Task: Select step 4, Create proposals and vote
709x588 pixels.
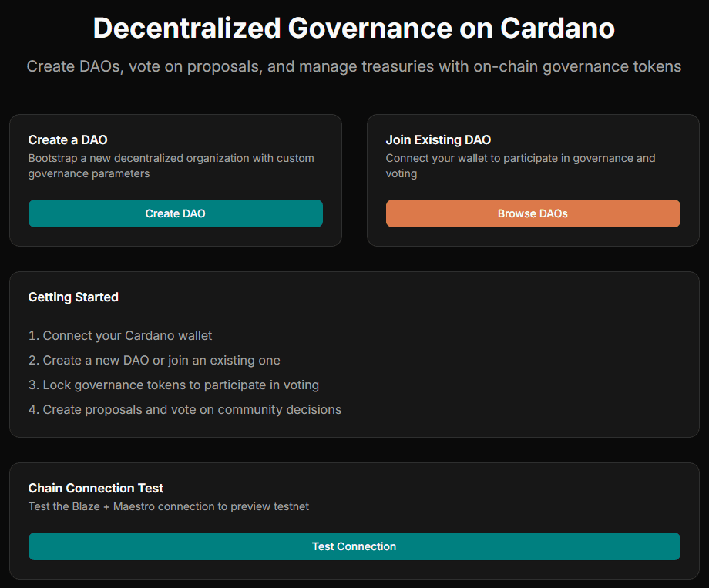Action: (x=185, y=410)
